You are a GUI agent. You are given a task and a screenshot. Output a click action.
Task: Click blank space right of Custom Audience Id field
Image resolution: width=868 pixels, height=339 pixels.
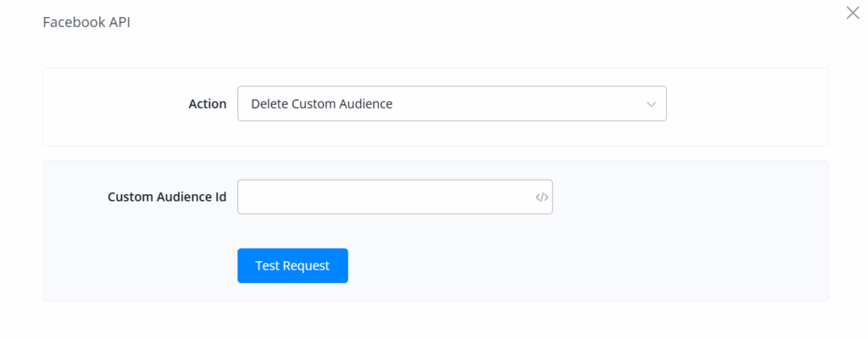tap(687, 197)
